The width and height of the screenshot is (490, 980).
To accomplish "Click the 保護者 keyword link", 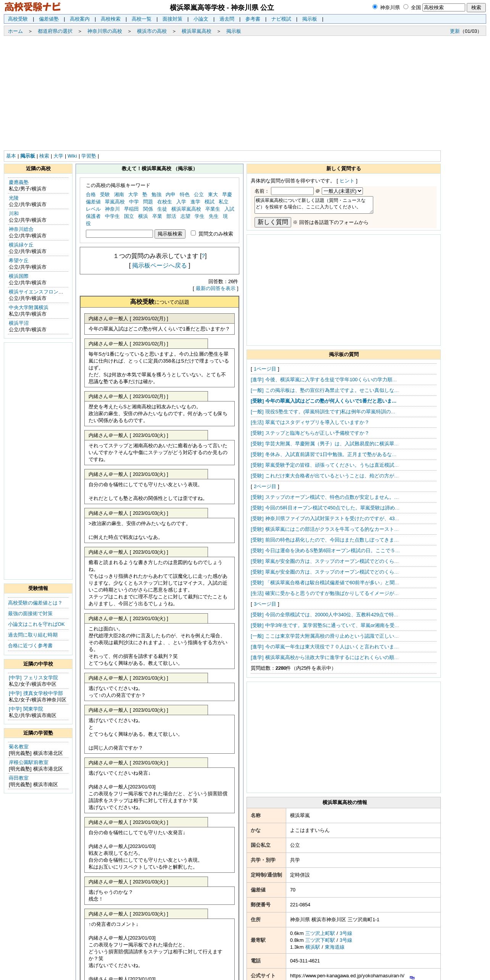I will 93,216.
